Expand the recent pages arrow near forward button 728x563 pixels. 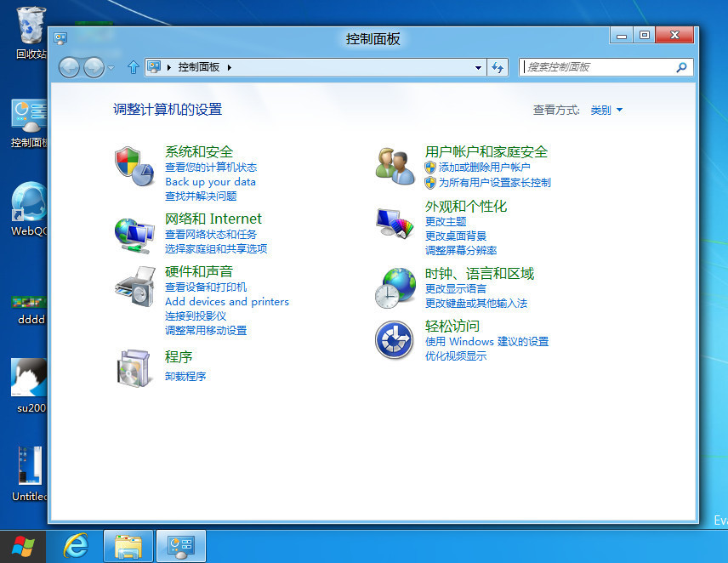coord(111,68)
